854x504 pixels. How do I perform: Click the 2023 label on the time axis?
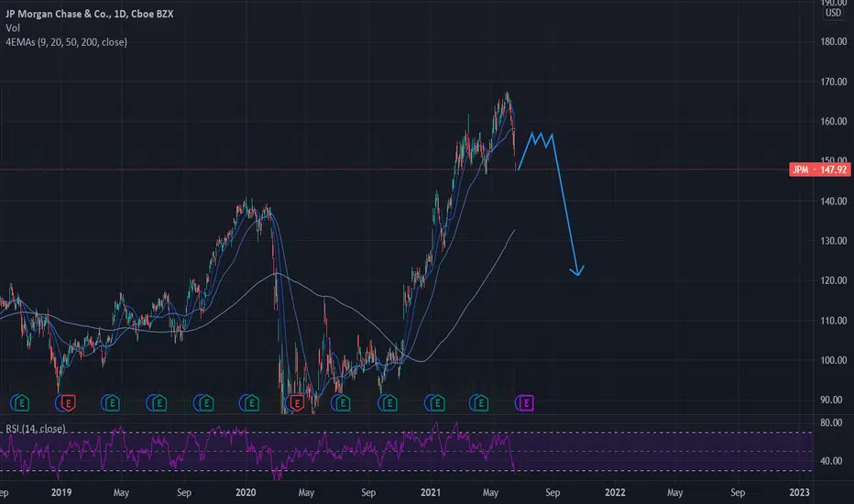pyautogui.click(x=800, y=493)
